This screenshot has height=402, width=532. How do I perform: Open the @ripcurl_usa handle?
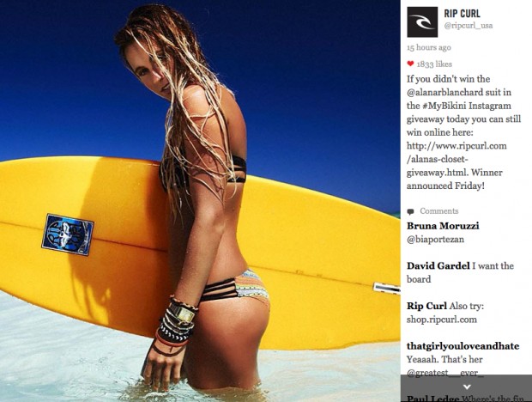click(x=469, y=26)
